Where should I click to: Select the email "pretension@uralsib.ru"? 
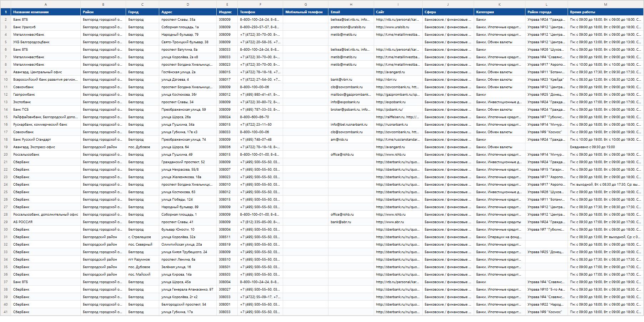[x=351, y=27]
